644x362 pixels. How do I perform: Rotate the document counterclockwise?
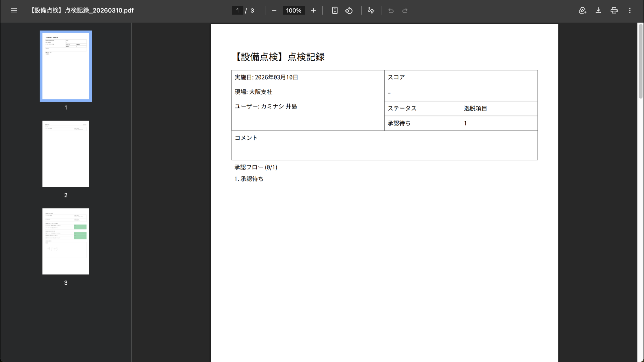pos(349,10)
